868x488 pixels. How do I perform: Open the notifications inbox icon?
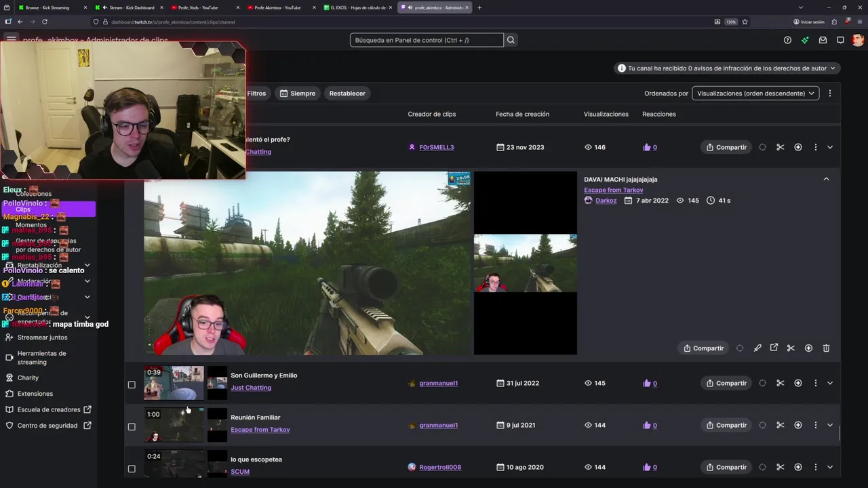click(x=823, y=40)
